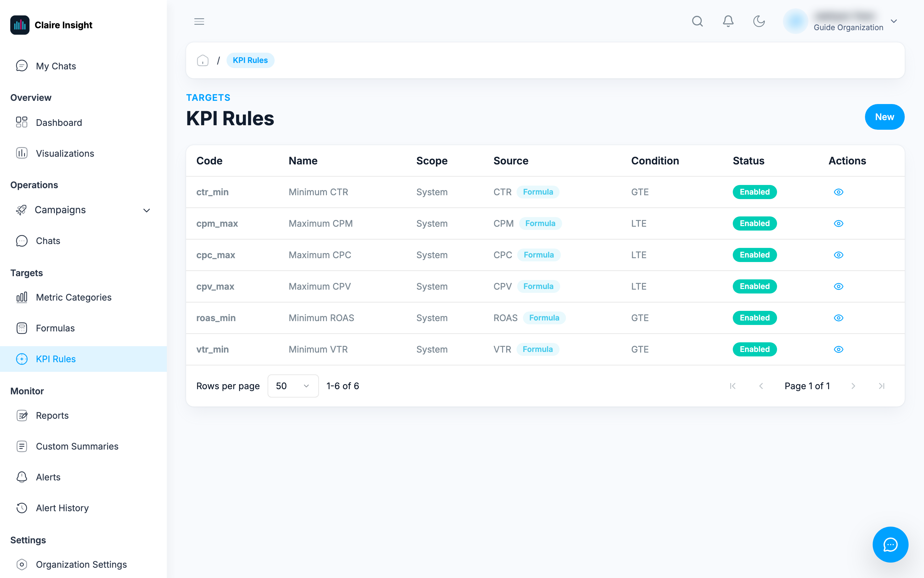Open the floating chat bubble button
924x578 pixels.
coord(890,544)
